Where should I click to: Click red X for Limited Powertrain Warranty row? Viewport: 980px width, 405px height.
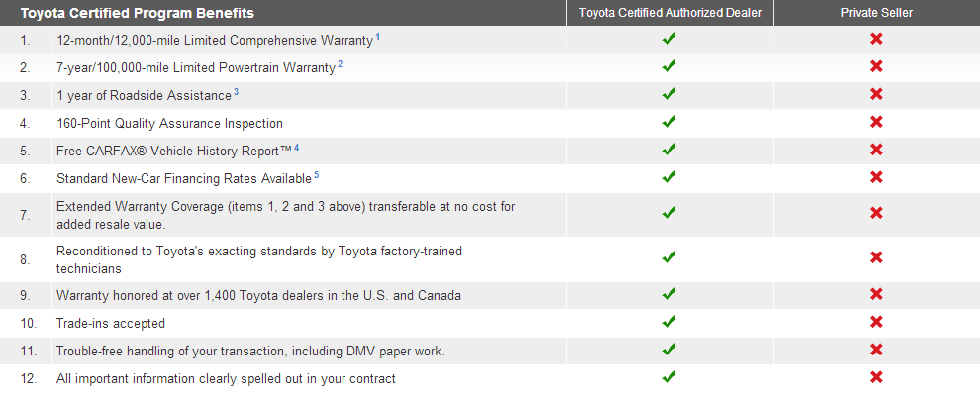point(876,66)
